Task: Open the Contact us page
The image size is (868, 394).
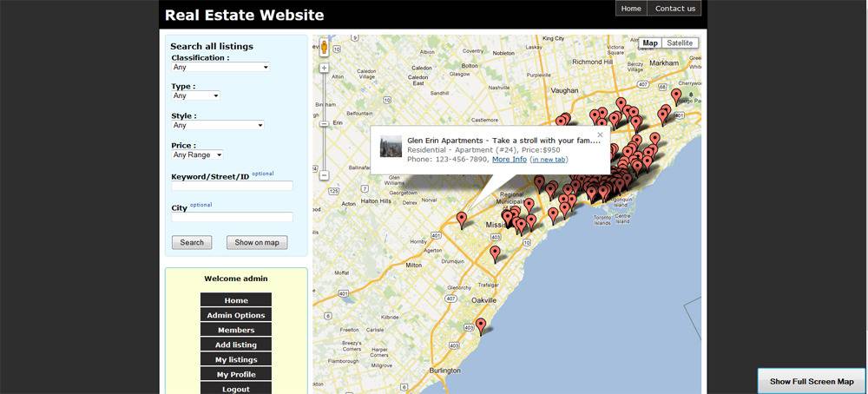Action: tap(674, 9)
